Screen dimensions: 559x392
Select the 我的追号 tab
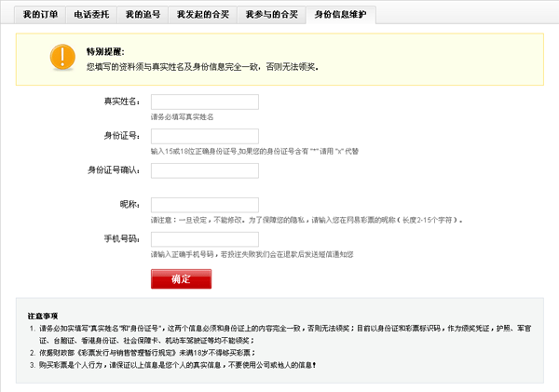click(143, 16)
